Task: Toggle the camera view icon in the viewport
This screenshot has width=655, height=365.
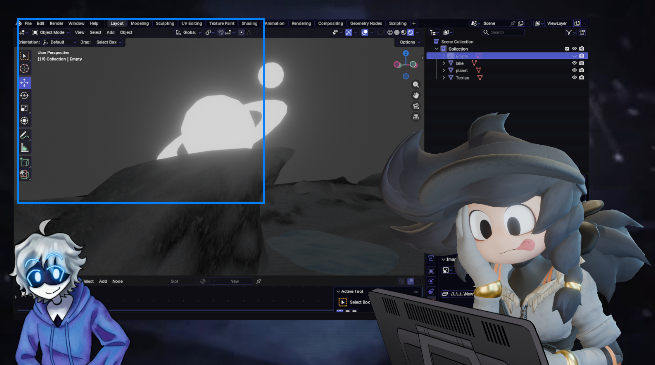Action: pos(416,106)
